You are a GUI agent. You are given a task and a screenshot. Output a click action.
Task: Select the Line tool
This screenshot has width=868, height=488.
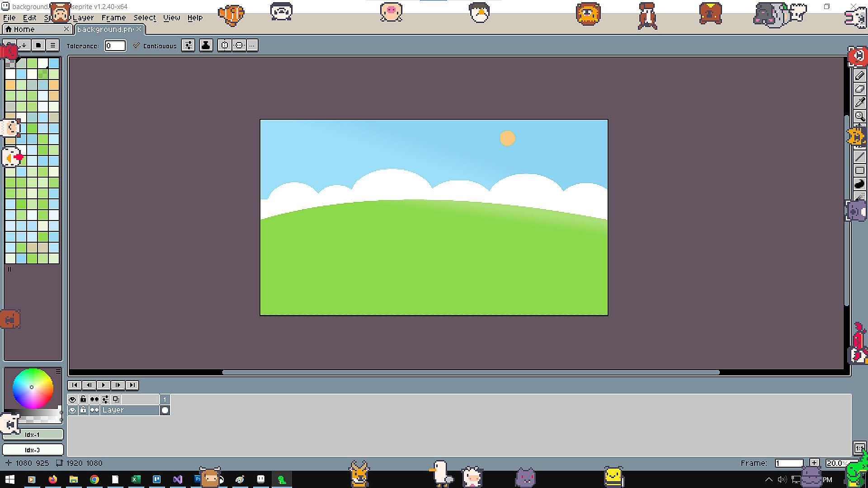[859, 157]
